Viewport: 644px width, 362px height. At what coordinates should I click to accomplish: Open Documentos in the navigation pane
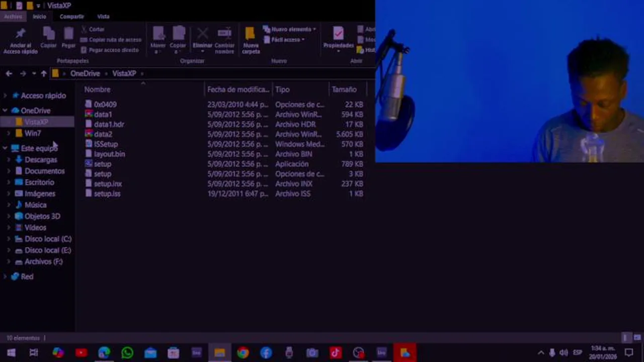(44, 171)
